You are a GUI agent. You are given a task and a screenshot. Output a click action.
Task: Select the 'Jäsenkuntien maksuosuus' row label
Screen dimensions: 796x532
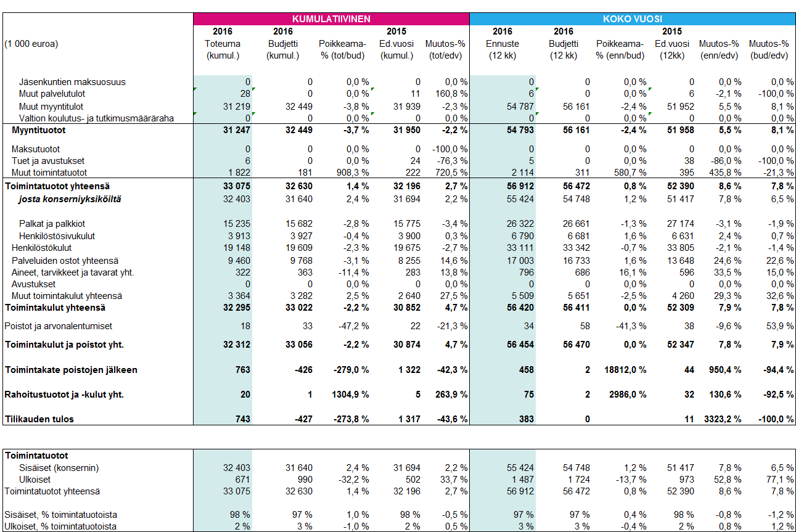pyautogui.click(x=72, y=82)
